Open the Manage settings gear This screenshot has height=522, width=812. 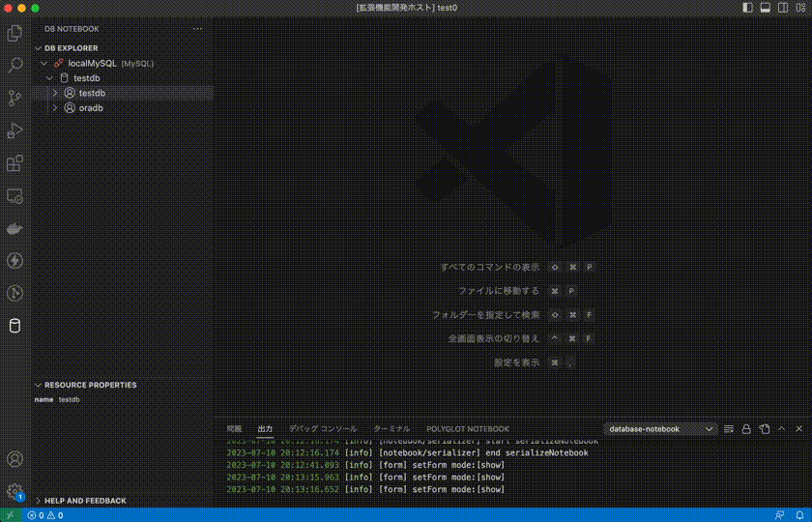(x=15, y=491)
